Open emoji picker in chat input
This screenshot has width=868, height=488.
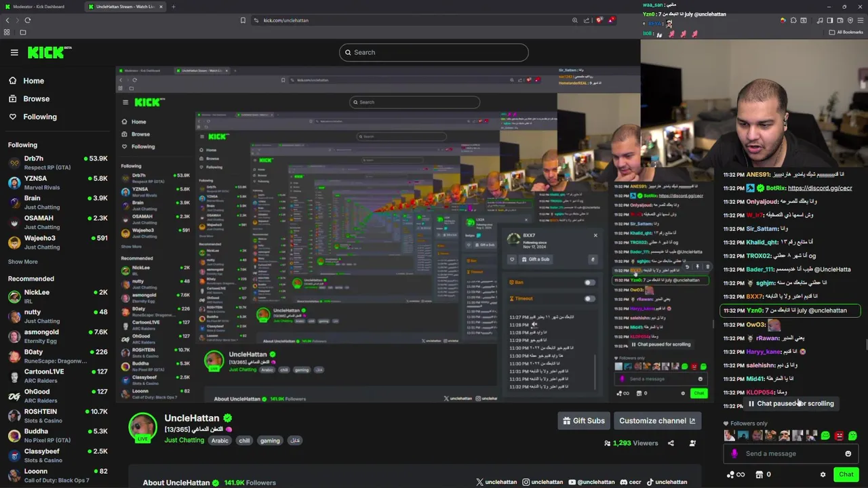848,454
